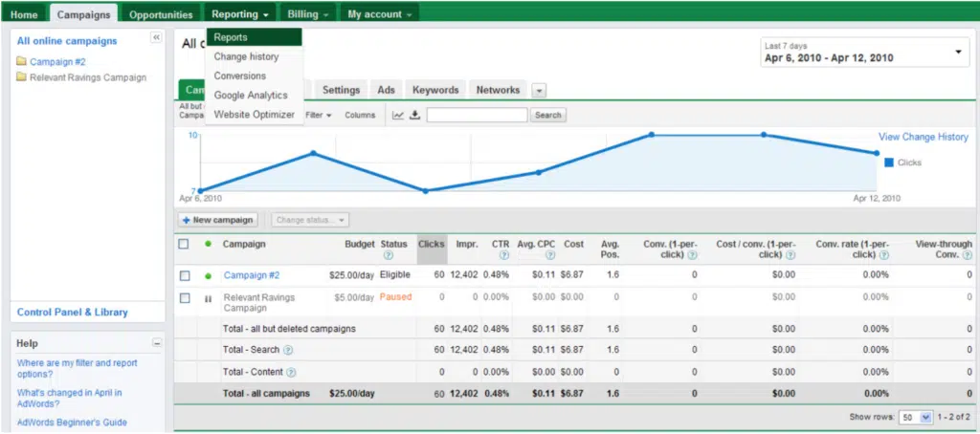Open the Change status dropdown
This screenshot has width=980, height=434.
point(311,220)
